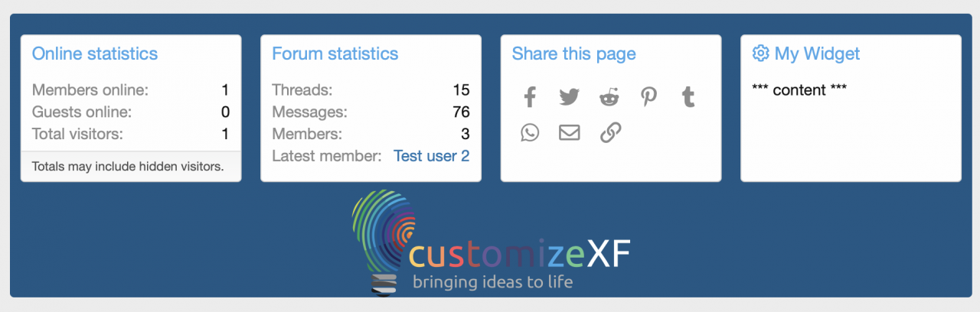The height and width of the screenshot is (312, 980).
Task: Open Test user 2 profile
Action: coord(431,156)
